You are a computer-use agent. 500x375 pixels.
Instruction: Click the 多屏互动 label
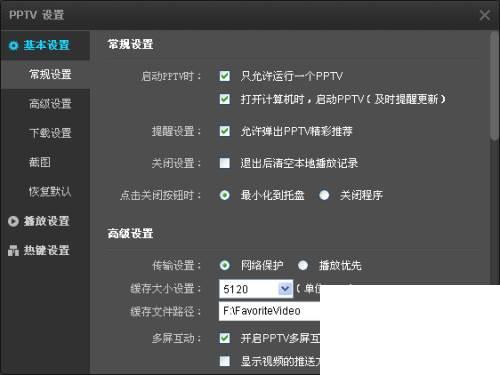177,339
